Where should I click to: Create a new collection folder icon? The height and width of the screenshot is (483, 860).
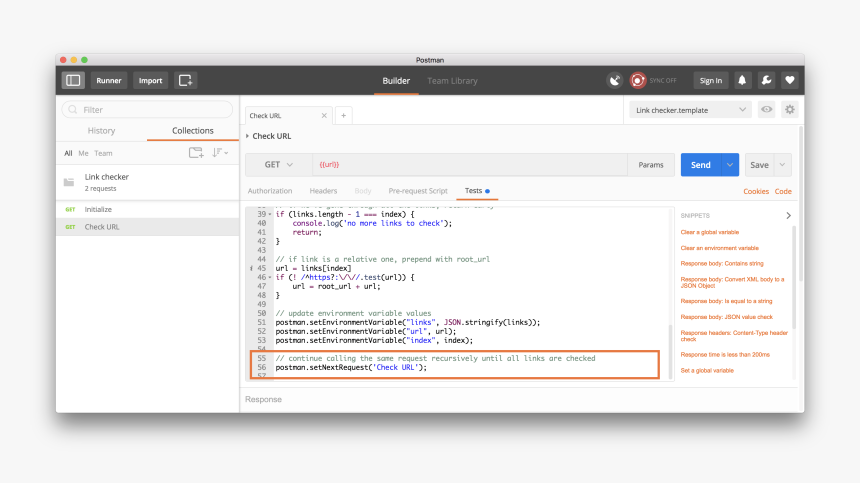click(x=196, y=153)
